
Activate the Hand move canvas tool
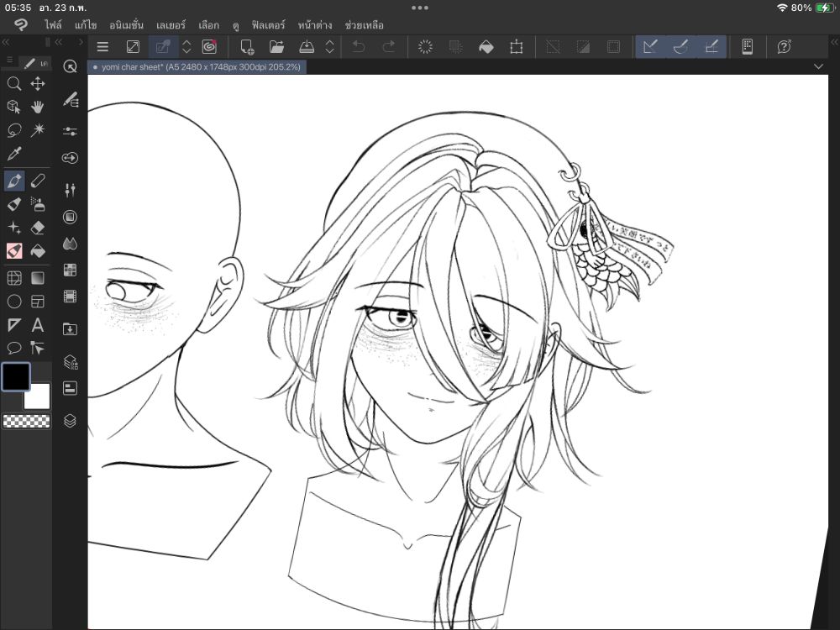pos(38,107)
